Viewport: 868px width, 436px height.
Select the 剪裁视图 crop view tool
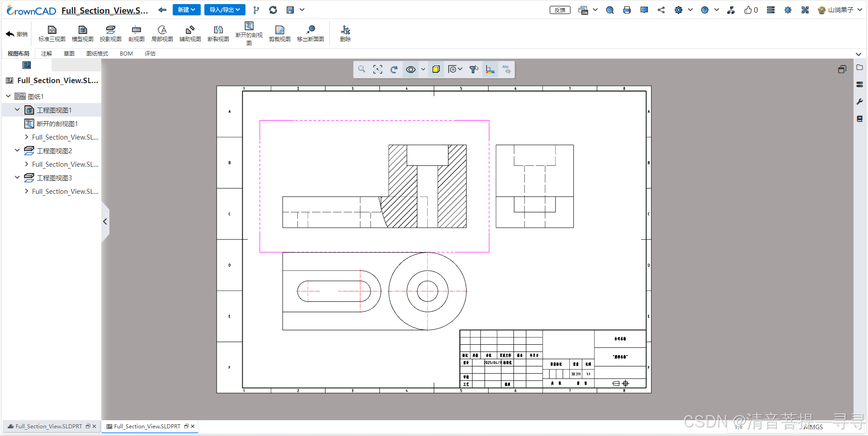click(280, 34)
